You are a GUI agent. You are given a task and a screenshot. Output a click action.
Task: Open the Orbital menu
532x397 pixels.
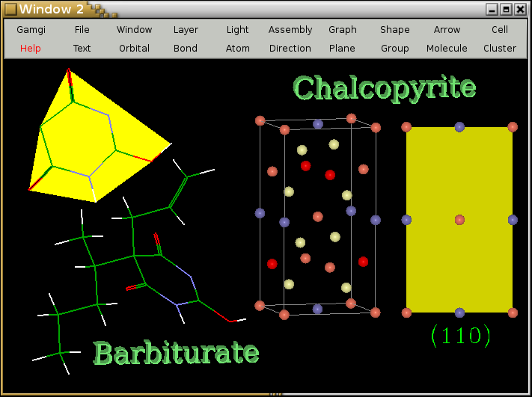pos(134,49)
